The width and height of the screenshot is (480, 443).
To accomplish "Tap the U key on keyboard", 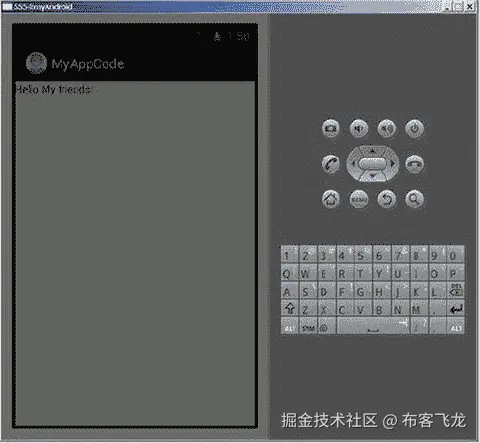I will 401,273.
